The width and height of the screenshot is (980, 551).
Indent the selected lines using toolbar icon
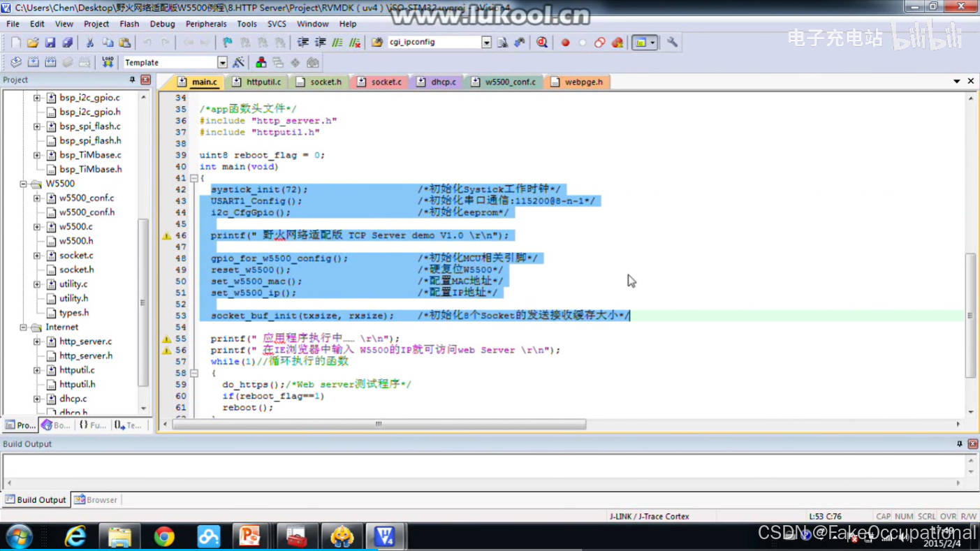point(303,43)
